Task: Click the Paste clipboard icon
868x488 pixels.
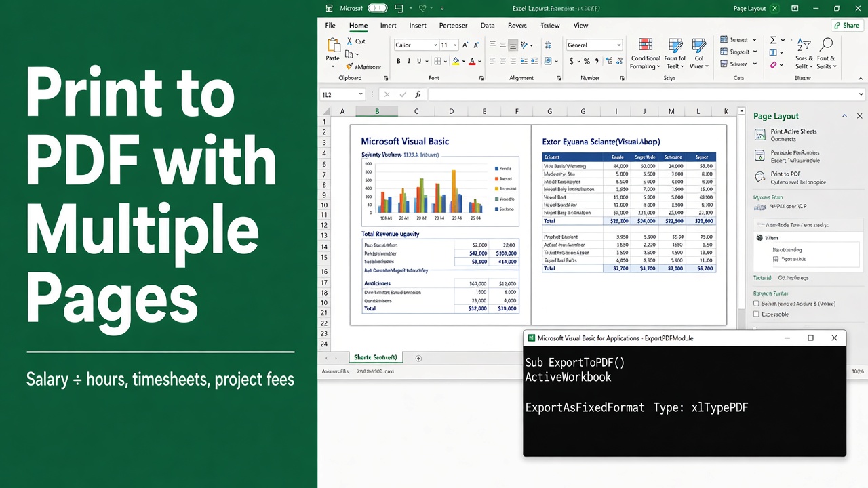Action: [333, 45]
